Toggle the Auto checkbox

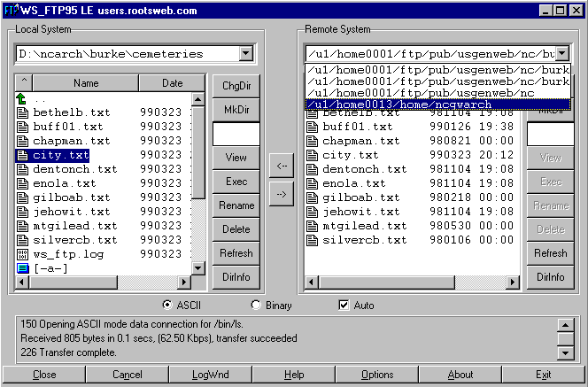coord(344,306)
